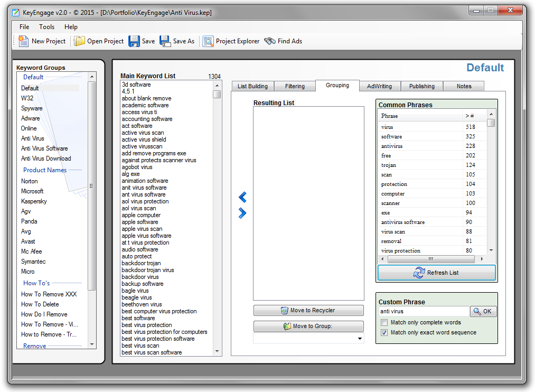Open the Tools menu
535x392 pixels.
[x=46, y=27]
